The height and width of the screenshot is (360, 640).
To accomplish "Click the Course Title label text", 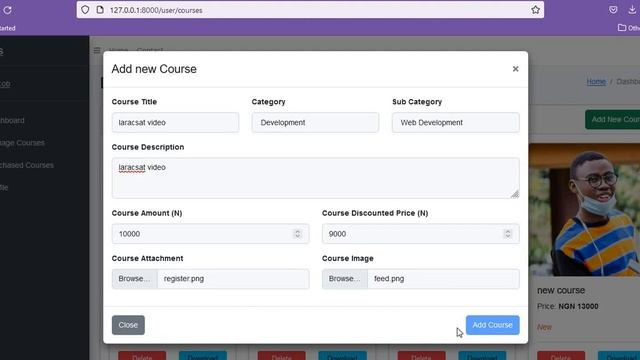I will point(134,102).
